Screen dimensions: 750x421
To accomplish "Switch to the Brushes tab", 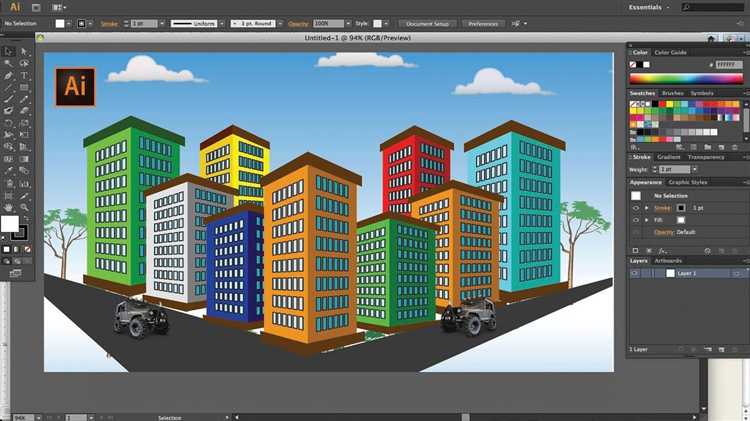I will pyautogui.click(x=673, y=93).
